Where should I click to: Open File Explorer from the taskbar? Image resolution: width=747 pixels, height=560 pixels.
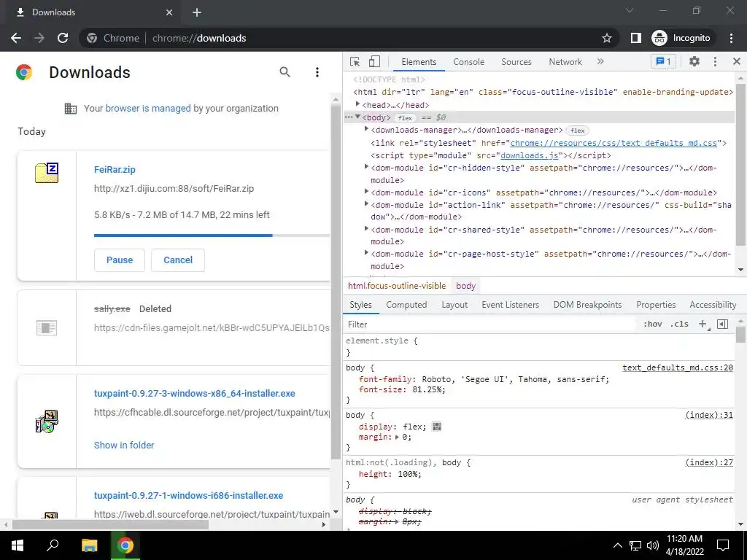point(89,545)
